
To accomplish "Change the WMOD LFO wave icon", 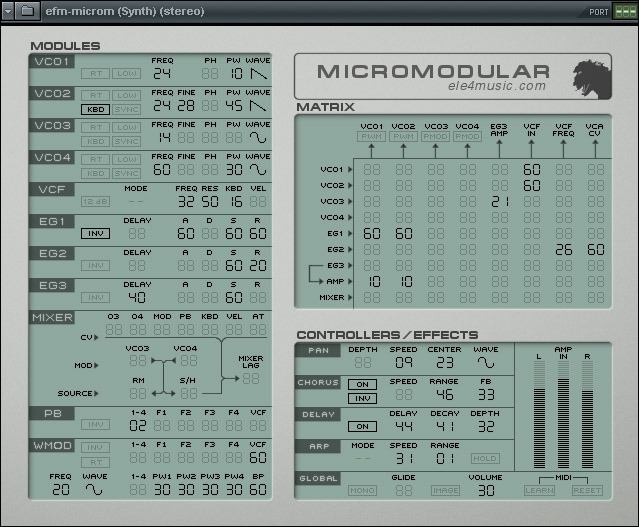I will tap(94, 490).
